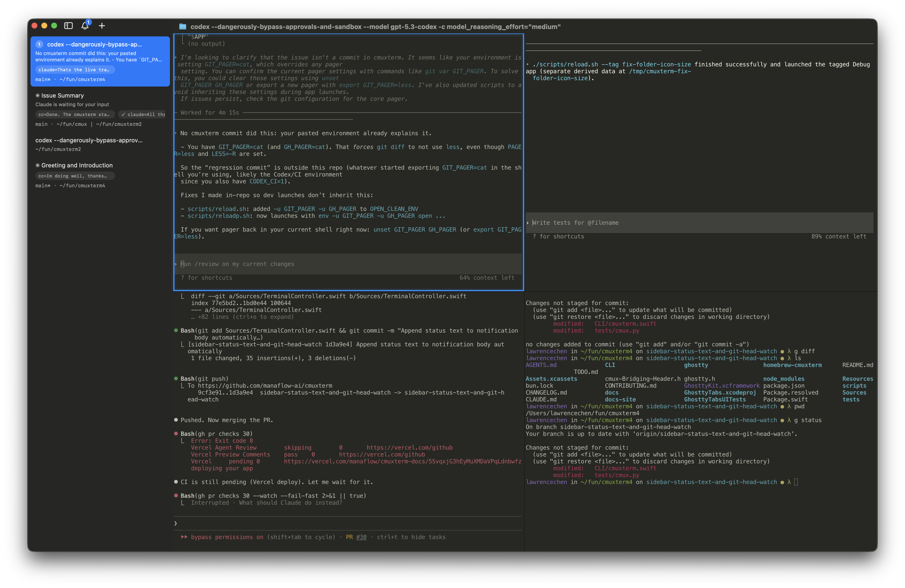Open the "codex --dangerously-bypass-approv..." workspace
905x588 pixels.
(100, 145)
